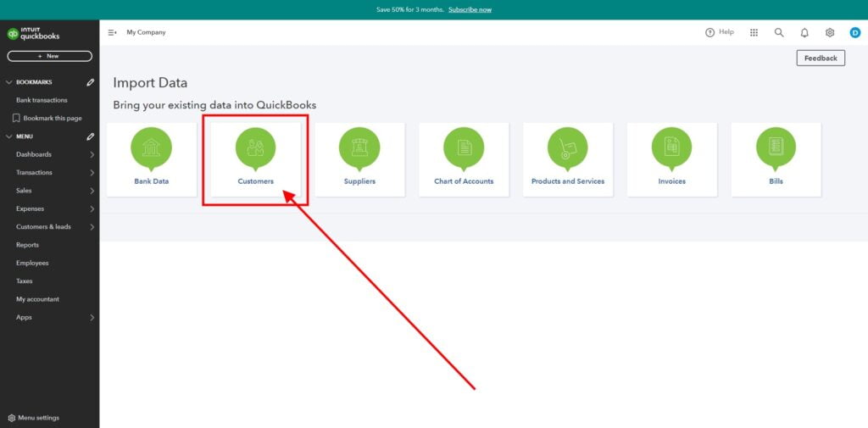Click the Bills card label
This screenshot has height=428, width=868.
[x=776, y=181]
